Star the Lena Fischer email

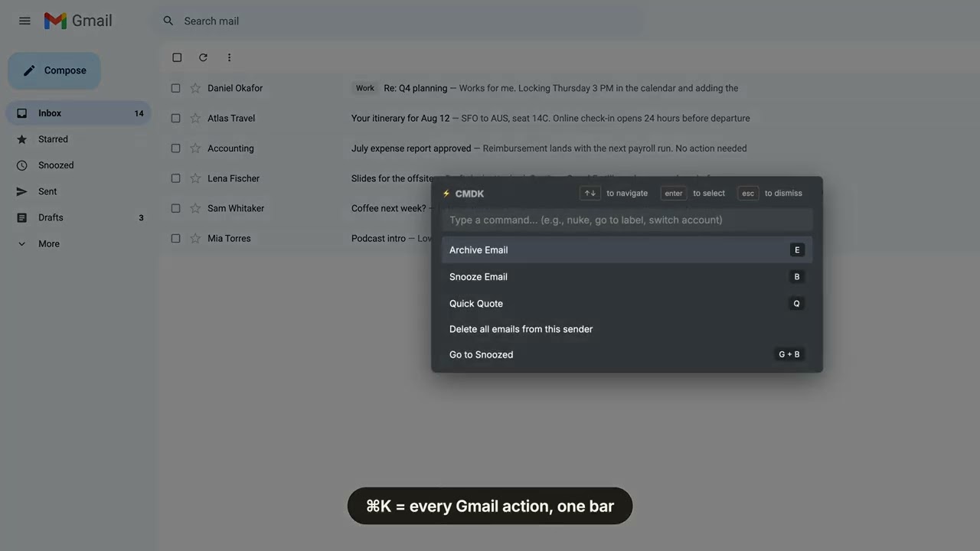(194, 178)
